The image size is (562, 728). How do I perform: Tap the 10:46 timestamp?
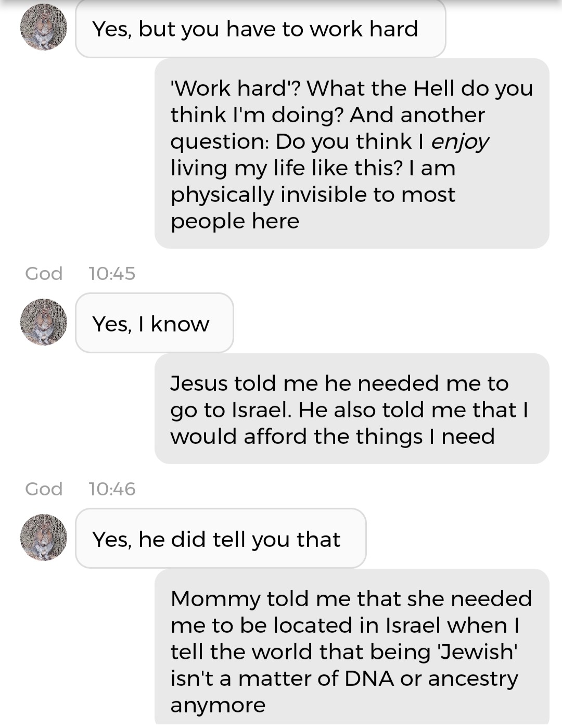point(112,489)
